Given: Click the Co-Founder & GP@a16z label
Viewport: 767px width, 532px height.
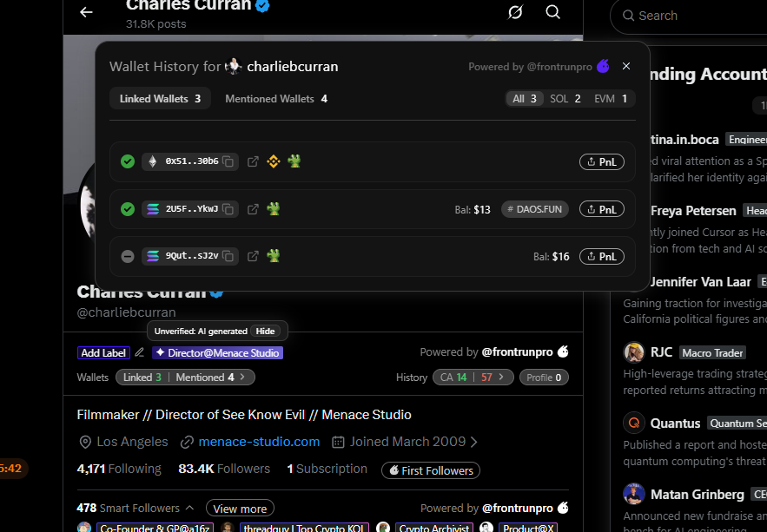Looking at the screenshot, I should point(155,528).
